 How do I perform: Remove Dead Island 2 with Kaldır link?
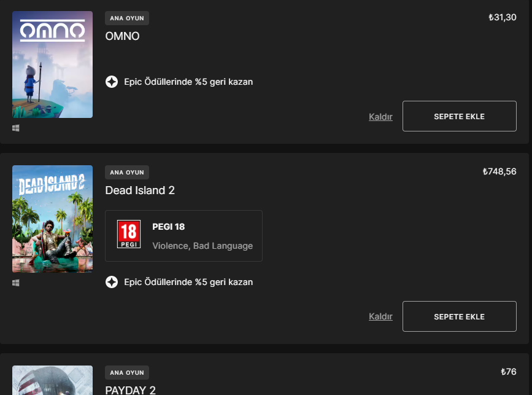tap(380, 316)
